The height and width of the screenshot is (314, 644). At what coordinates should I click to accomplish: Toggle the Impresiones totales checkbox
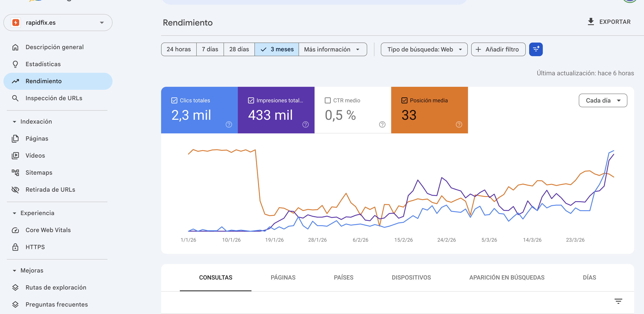[x=251, y=100]
